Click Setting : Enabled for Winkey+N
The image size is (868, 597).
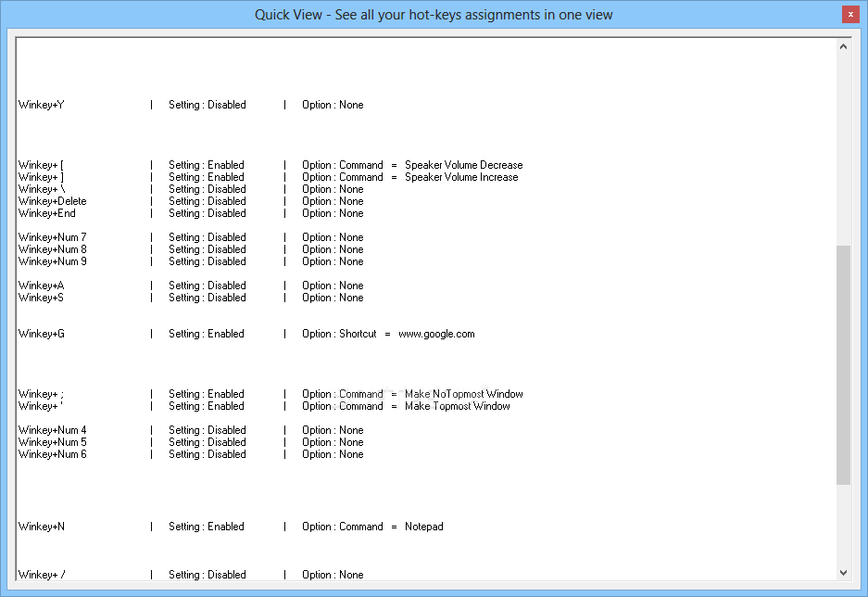207,527
